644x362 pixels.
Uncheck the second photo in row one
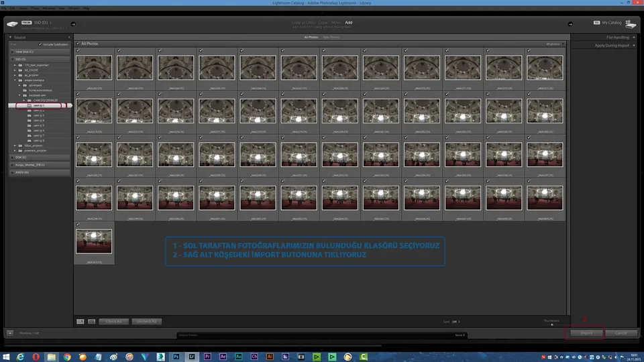pos(119,50)
